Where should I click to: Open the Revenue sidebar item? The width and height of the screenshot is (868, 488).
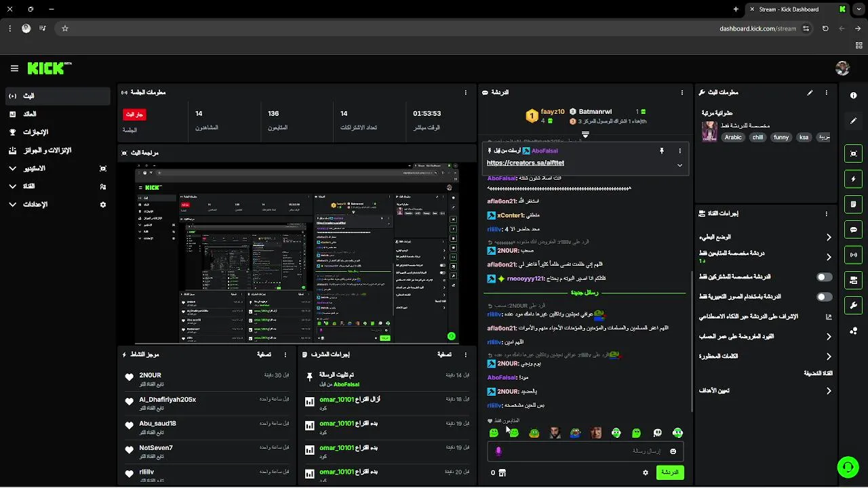coord(58,114)
